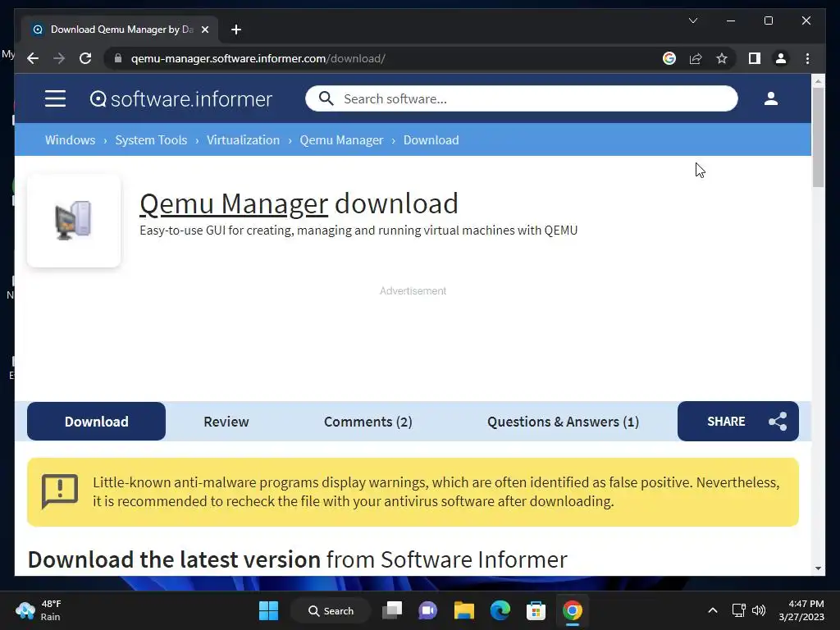840x630 pixels.
Task: Click the network icon in the system tray
Action: (739, 610)
